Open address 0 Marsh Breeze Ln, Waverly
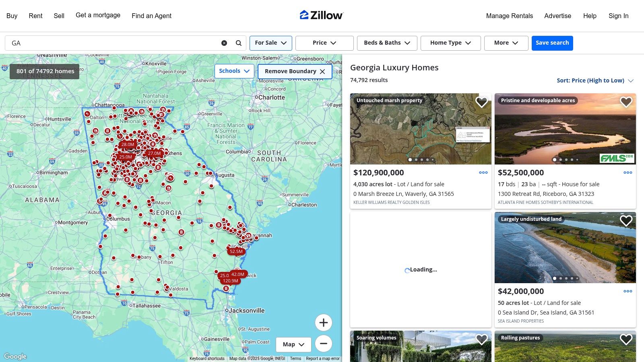This screenshot has height=362, width=644. coord(404,194)
